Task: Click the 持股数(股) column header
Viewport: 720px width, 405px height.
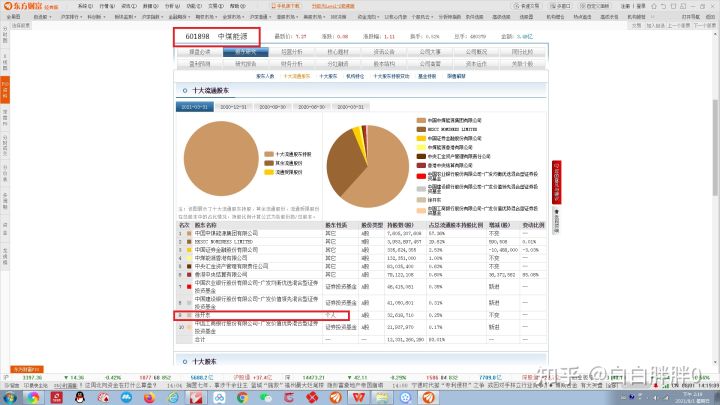Action: pos(400,225)
